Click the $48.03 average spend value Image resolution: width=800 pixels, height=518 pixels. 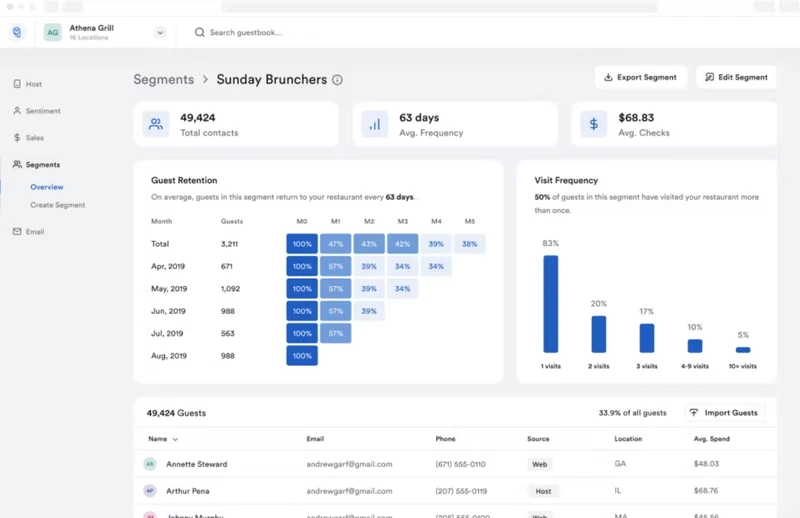706,464
